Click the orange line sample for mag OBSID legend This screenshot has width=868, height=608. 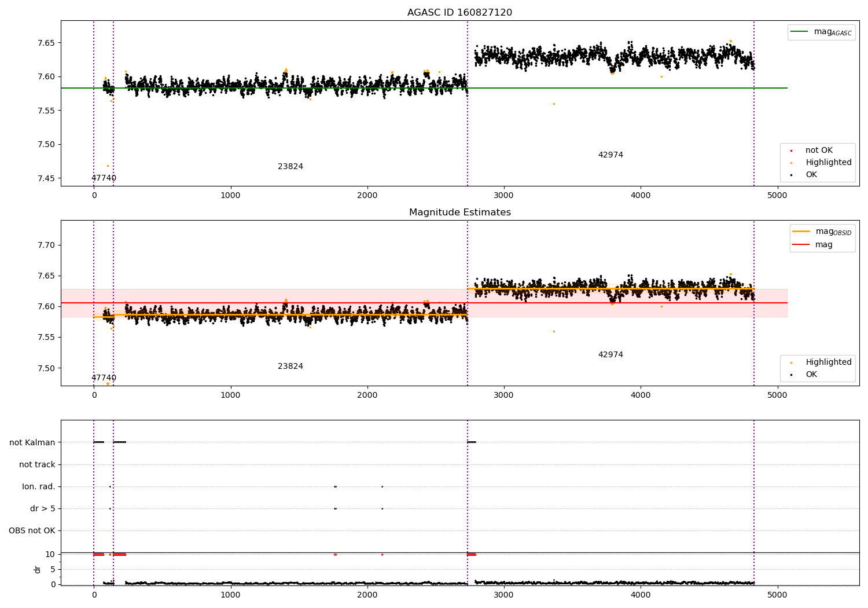coord(801,232)
